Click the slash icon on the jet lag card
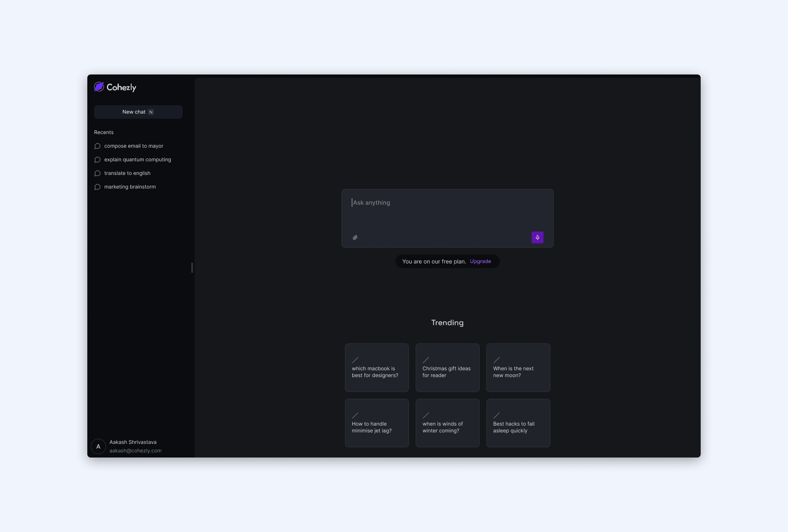 point(355,415)
